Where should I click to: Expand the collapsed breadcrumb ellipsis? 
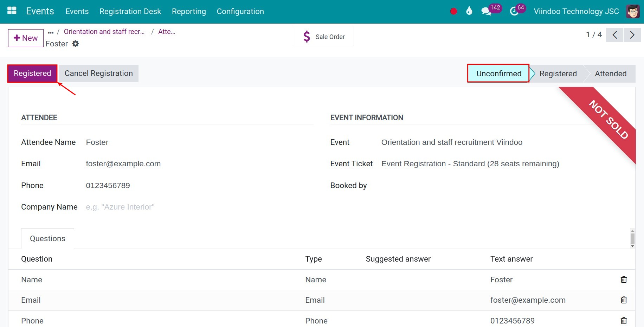50,32
